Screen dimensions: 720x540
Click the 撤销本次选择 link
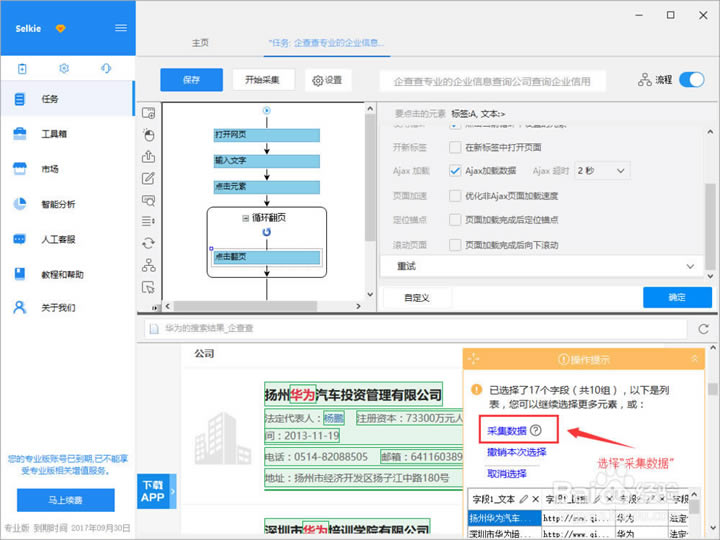pyautogui.click(x=516, y=452)
